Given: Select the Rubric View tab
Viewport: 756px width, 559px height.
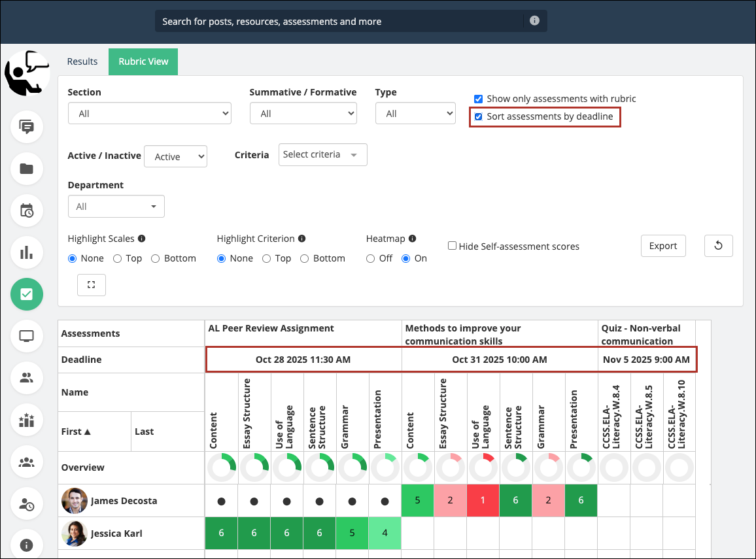Looking at the screenshot, I should tap(143, 61).
